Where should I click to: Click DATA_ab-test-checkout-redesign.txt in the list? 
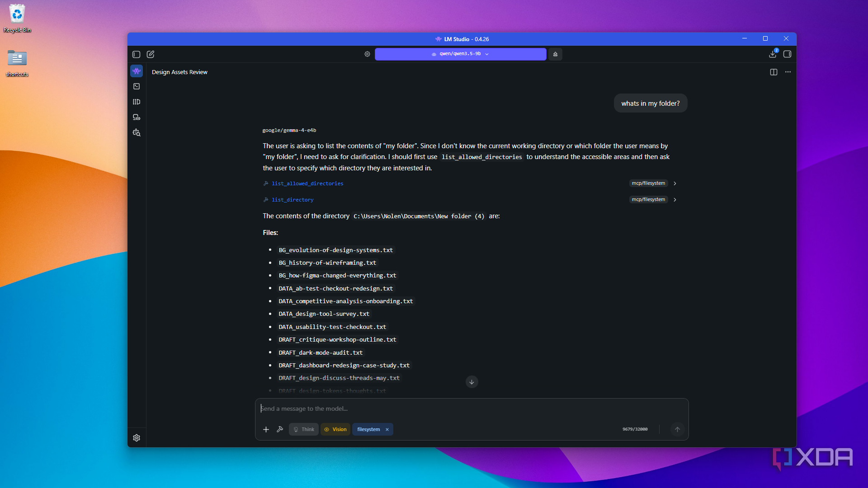coord(336,288)
